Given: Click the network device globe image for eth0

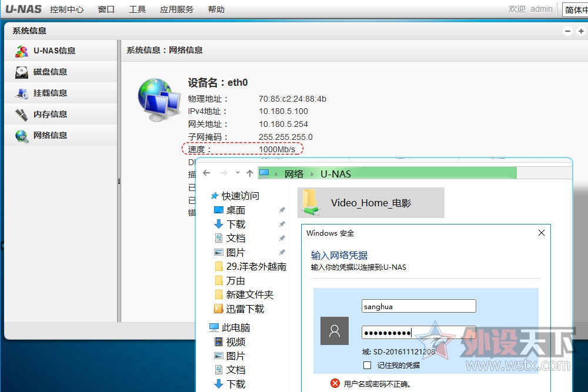Looking at the screenshot, I should click(x=159, y=99).
